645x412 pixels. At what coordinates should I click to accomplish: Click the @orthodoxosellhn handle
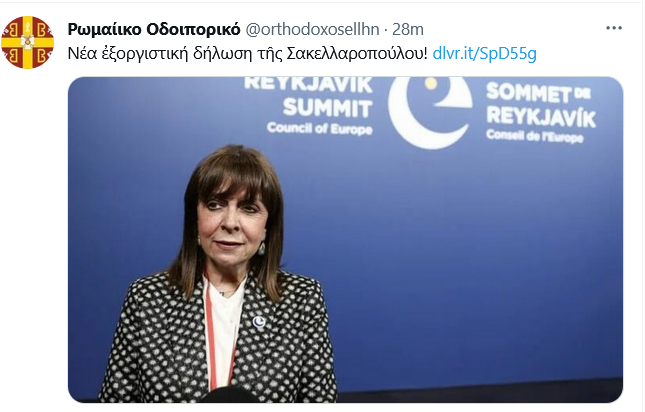[x=312, y=29]
